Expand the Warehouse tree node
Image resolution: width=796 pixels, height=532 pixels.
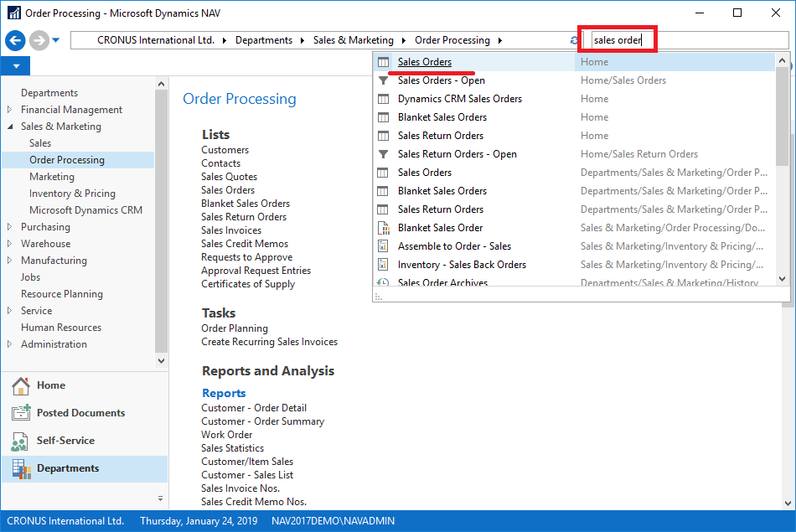(10, 244)
